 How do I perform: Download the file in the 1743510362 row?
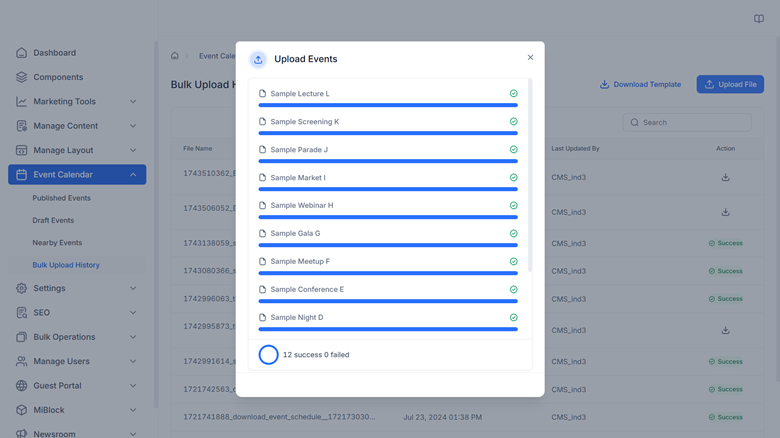click(x=725, y=177)
